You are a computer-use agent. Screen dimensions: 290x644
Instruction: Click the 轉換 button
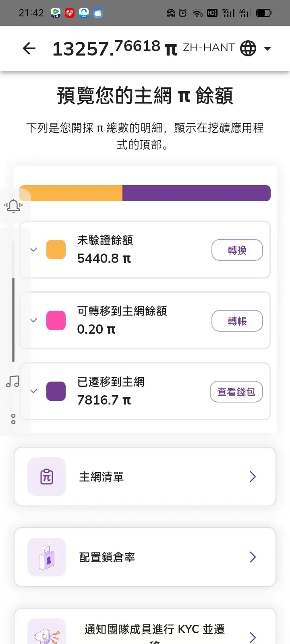tap(237, 250)
